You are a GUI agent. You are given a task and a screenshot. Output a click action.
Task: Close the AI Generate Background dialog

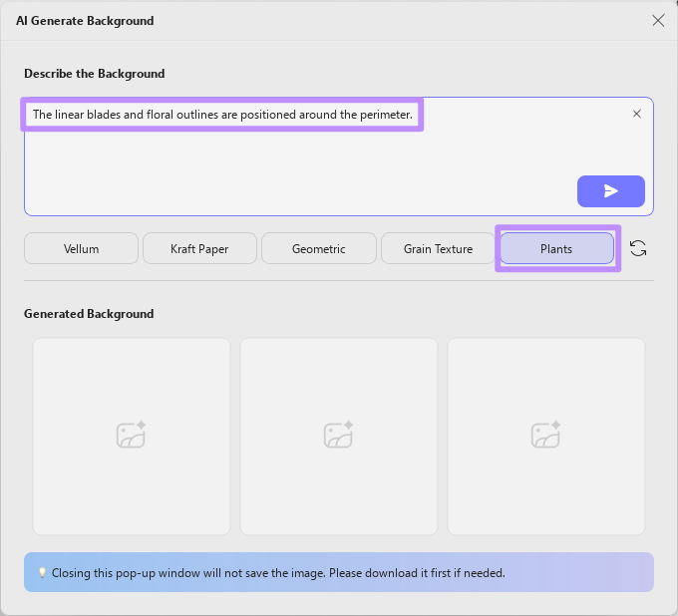coord(658,20)
